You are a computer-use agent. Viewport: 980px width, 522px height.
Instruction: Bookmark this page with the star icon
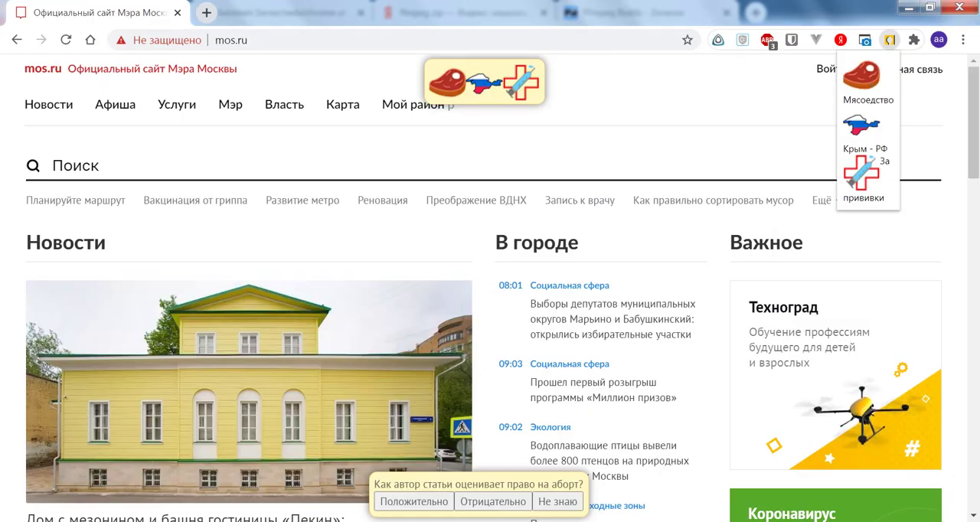pos(688,40)
